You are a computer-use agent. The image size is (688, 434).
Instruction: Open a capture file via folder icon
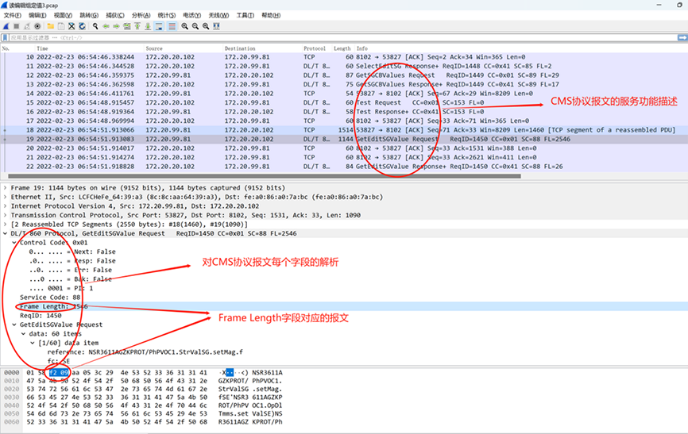click(x=51, y=26)
